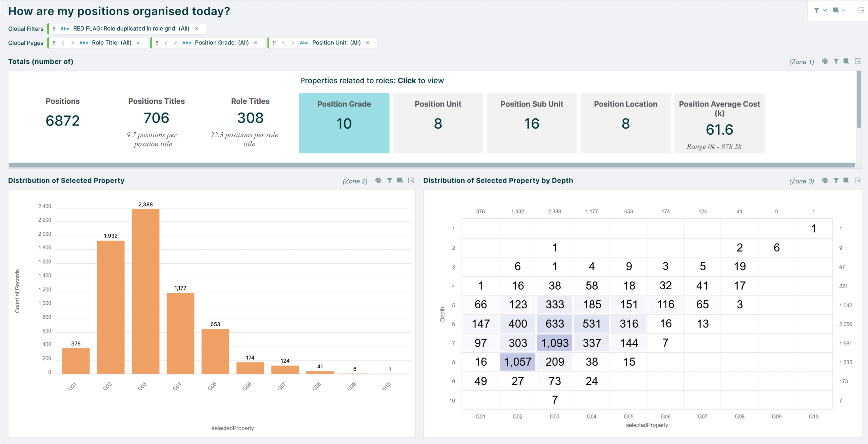This screenshot has width=868, height=444.
Task: Click the heatmap cell showing 1,093
Action: click(x=555, y=343)
